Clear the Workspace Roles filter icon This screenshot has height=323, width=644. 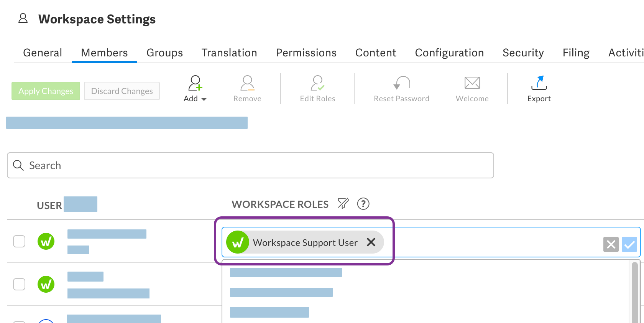(343, 203)
